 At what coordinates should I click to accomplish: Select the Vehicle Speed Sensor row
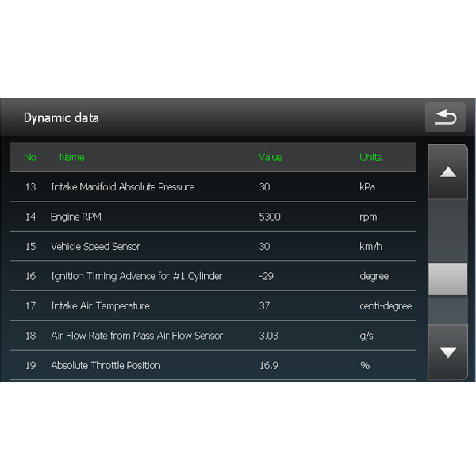click(213, 246)
